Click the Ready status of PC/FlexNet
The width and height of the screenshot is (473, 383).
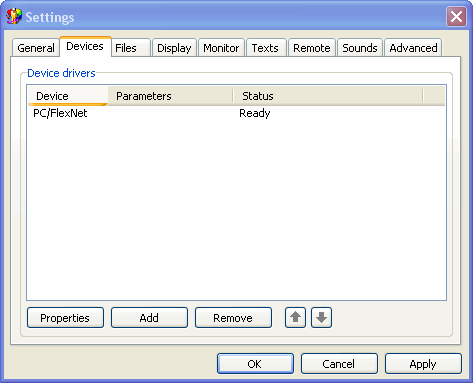(255, 113)
